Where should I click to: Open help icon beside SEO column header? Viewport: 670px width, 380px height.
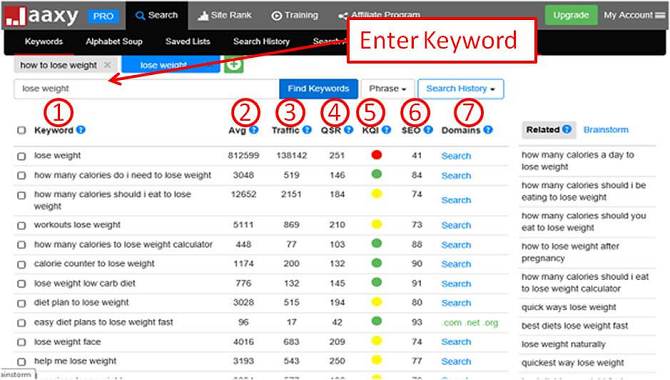click(x=428, y=130)
